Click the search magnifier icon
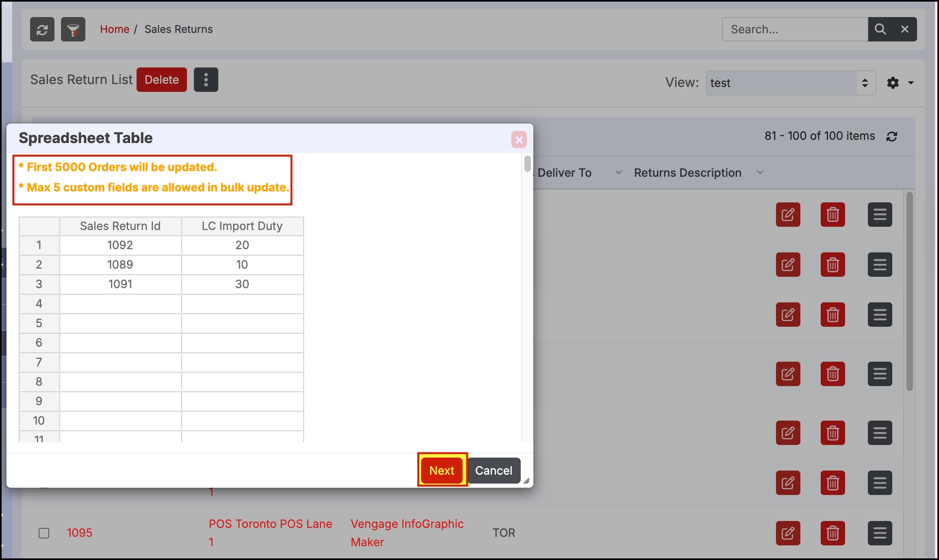939x560 pixels. tap(880, 29)
